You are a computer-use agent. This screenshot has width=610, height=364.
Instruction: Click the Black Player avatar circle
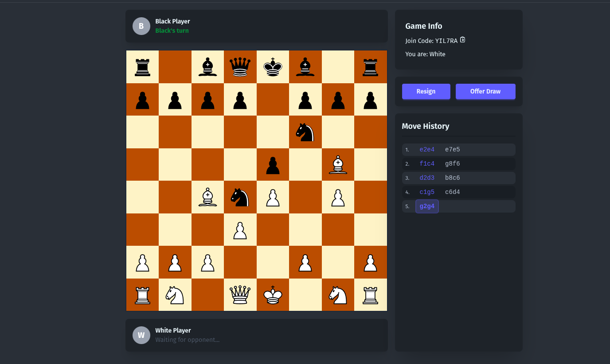click(x=141, y=26)
